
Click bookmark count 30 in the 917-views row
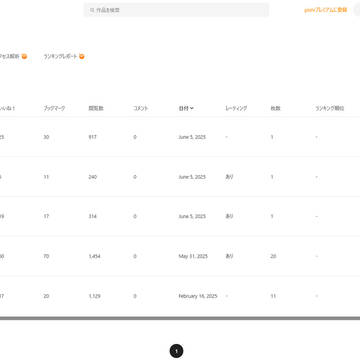[46, 137]
